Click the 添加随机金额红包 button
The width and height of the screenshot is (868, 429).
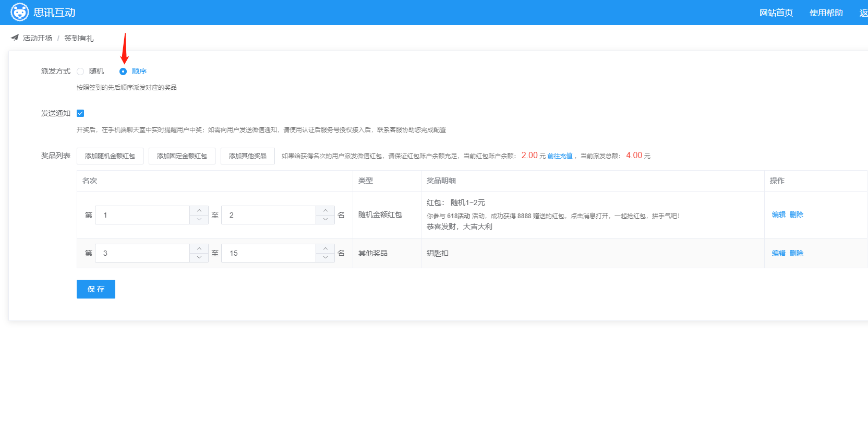coord(110,156)
